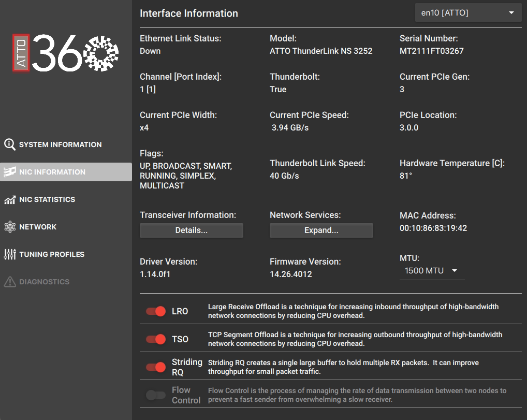
Task: Toggle the LRO switch off
Action: click(156, 311)
